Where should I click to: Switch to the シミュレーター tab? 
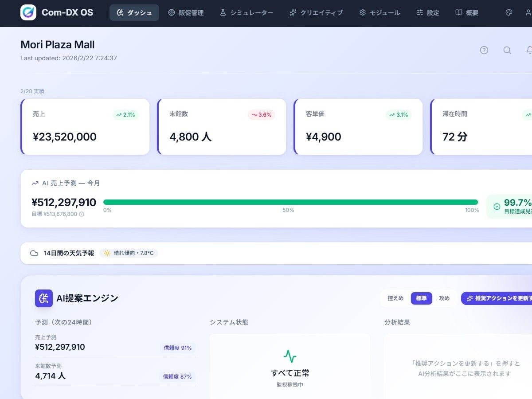point(246,13)
